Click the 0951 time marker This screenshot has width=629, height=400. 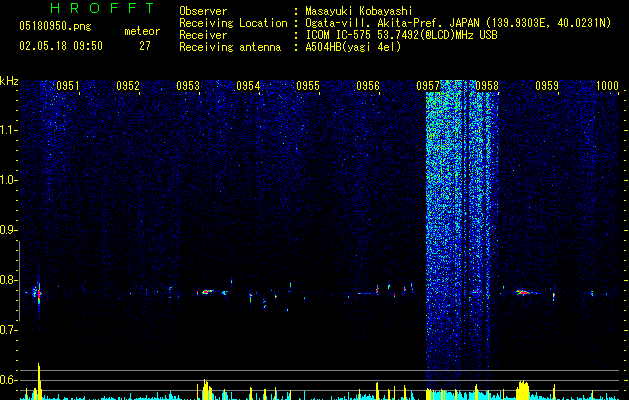[x=67, y=86]
